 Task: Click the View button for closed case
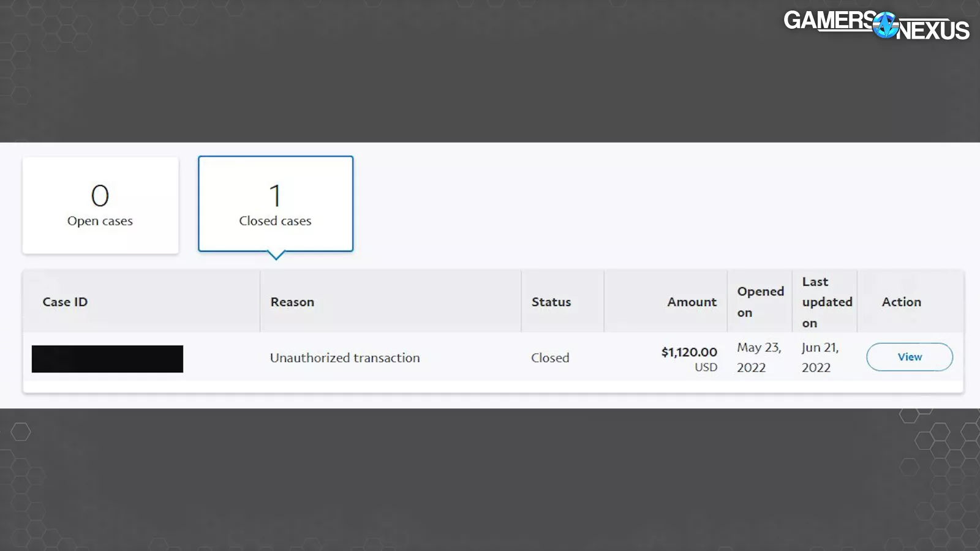pos(909,357)
